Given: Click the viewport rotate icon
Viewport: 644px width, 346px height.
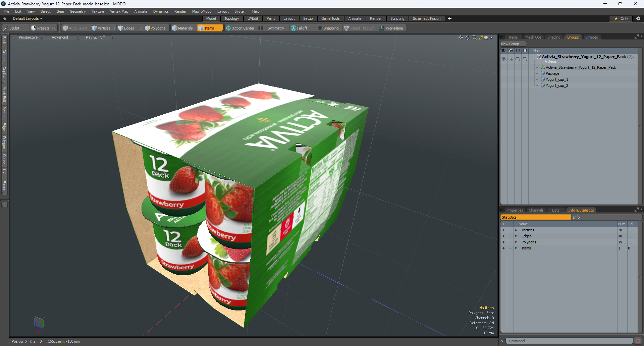Looking at the screenshot, I should coord(467,38).
